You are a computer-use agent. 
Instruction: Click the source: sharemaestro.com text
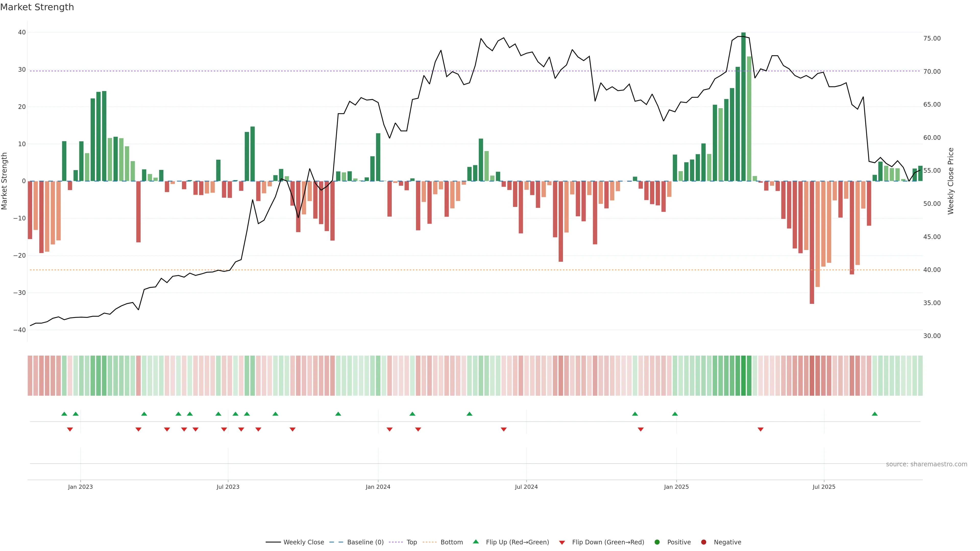point(926,464)
